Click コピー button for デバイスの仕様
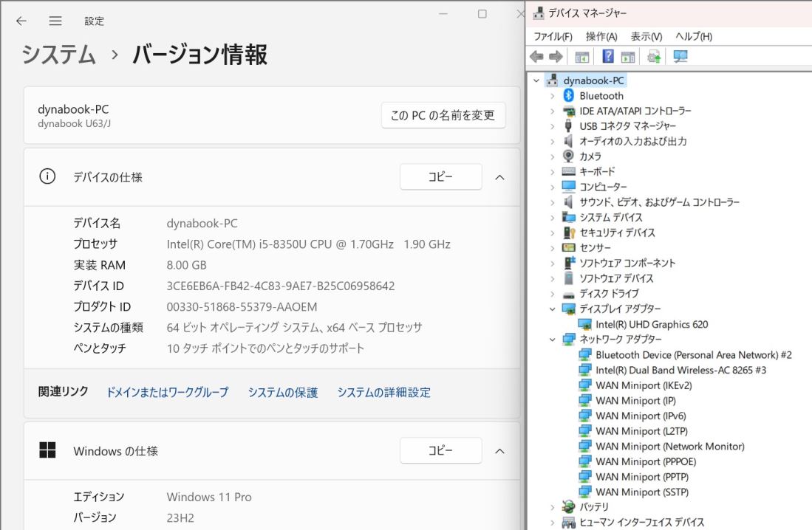Screen dimensions: 812x530 [x=440, y=177]
